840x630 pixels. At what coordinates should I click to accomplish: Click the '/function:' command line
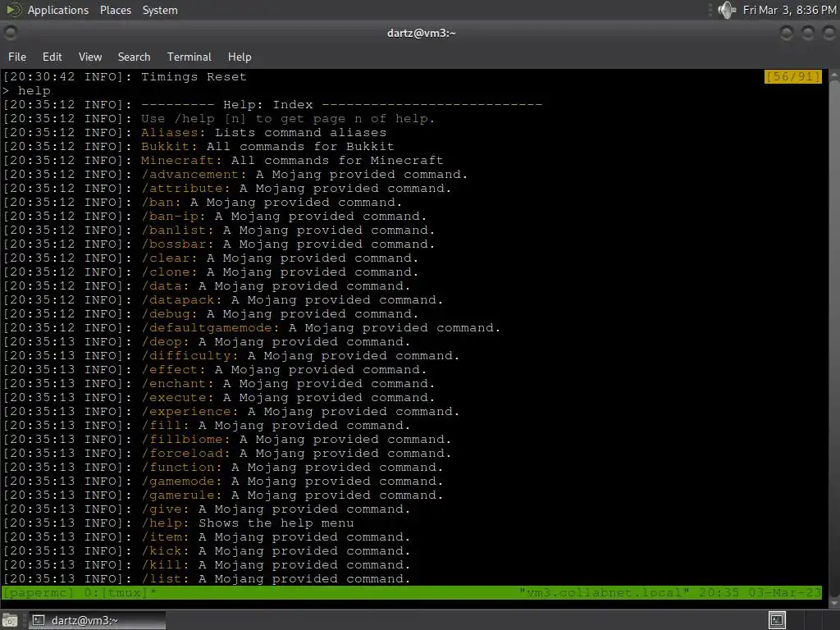(x=223, y=467)
